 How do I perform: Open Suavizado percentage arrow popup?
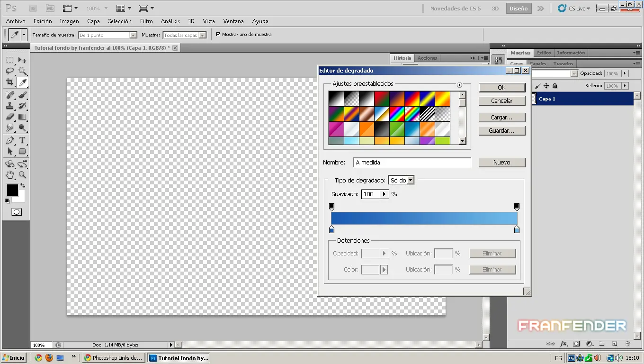(x=385, y=194)
